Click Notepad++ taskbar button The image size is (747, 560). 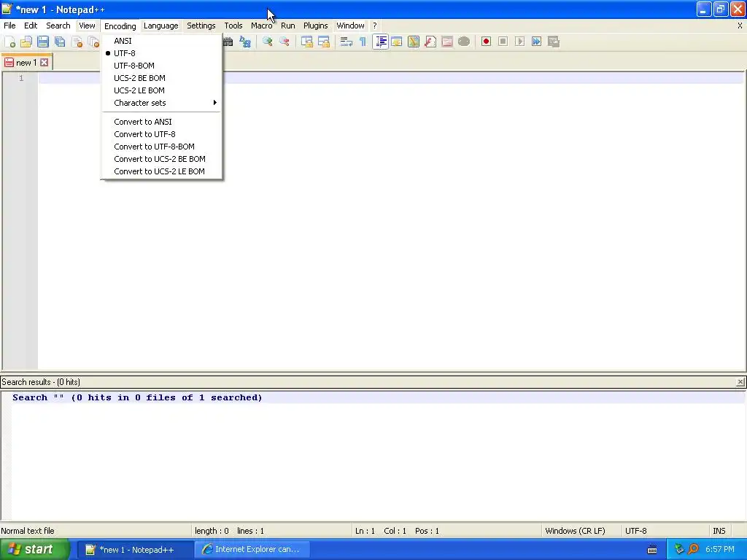pyautogui.click(x=135, y=550)
